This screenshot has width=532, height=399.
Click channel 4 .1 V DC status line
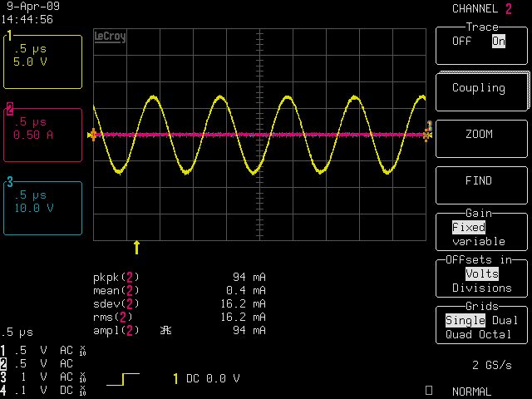pyautogui.click(x=43, y=390)
